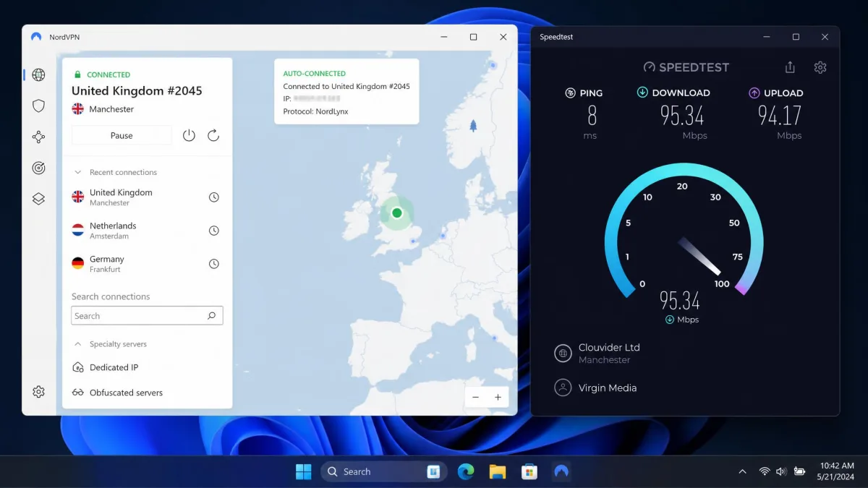
Task: Click the United Kingdom #2045 heading
Action: click(x=137, y=91)
